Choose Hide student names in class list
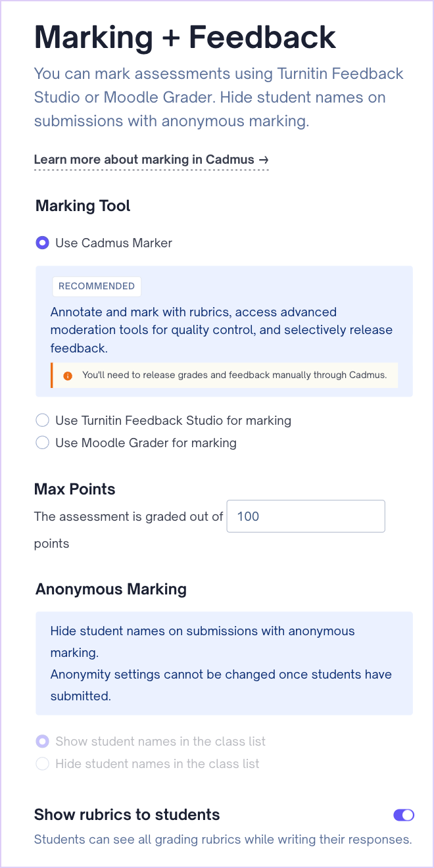434x868 pixels. coord(43,763)
